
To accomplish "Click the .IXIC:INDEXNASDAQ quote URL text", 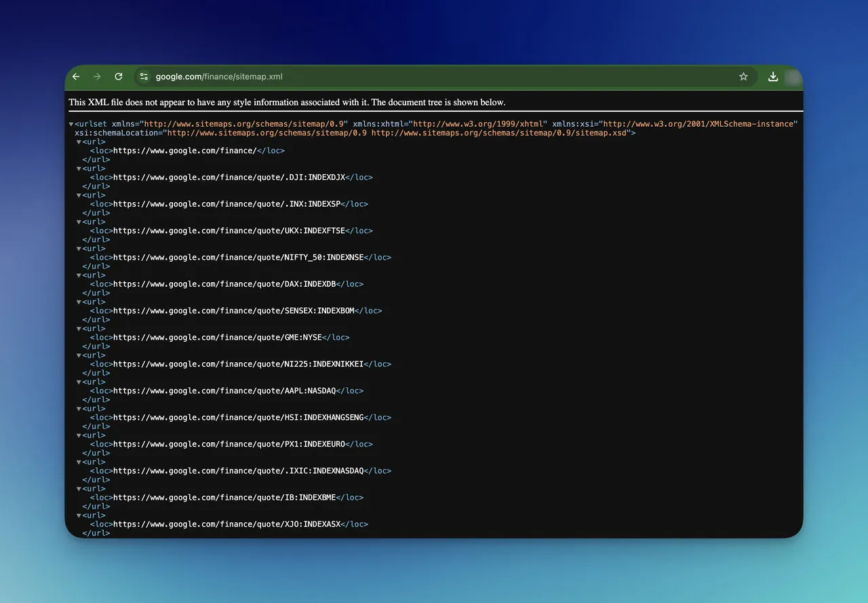I will click(238, 471).
